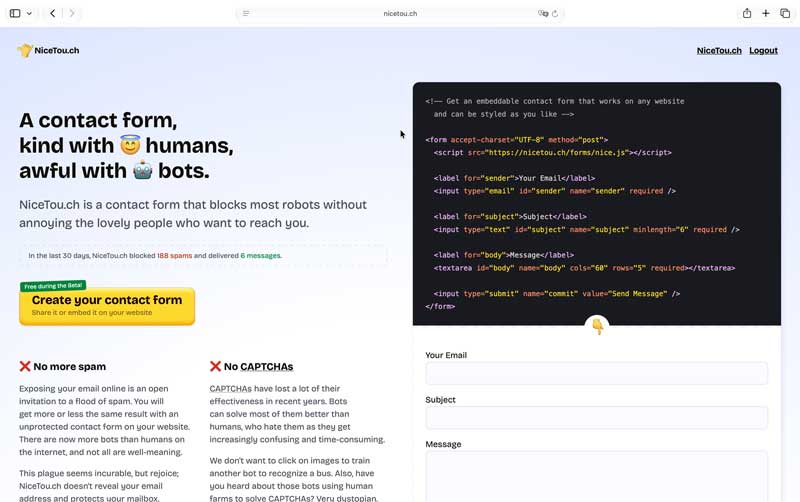
Task: Click the Free during the Beta badge
Action: coord(53,286)
